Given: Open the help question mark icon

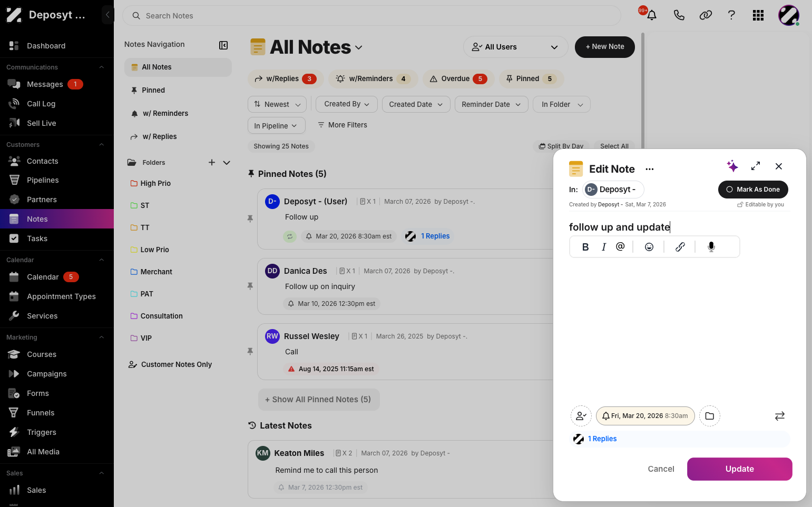Looking at the screenshot, I should tap(731, 15).
